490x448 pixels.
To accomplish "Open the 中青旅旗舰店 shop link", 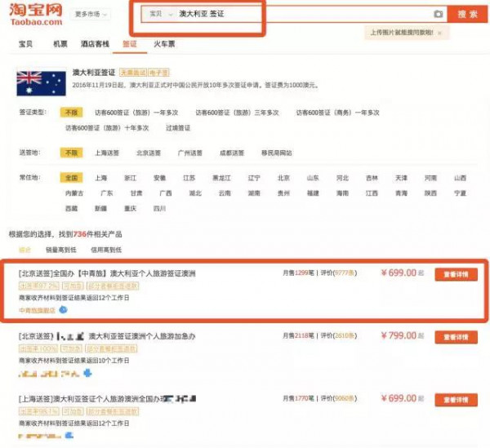I will coord(38,310).
